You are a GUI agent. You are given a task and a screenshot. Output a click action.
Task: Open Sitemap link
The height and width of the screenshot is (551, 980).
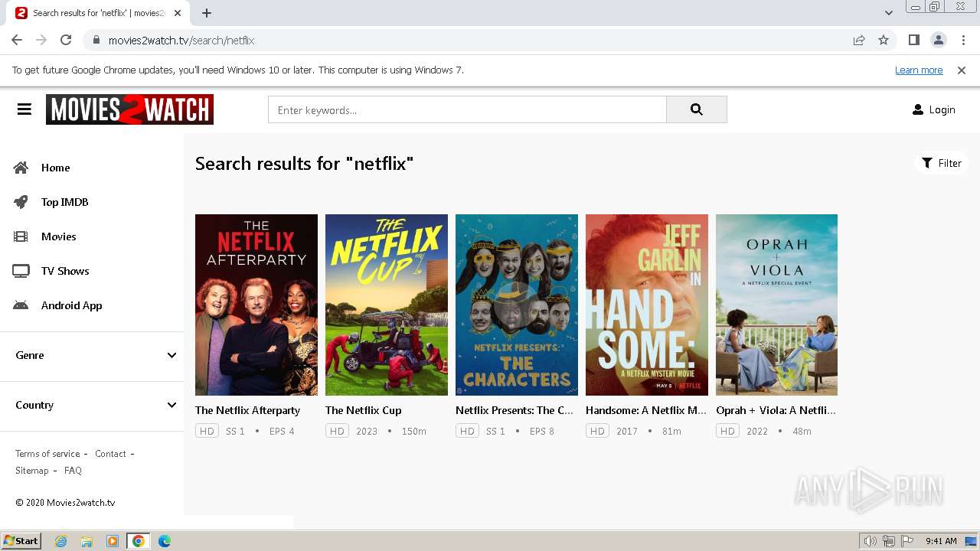coord(31,471)
